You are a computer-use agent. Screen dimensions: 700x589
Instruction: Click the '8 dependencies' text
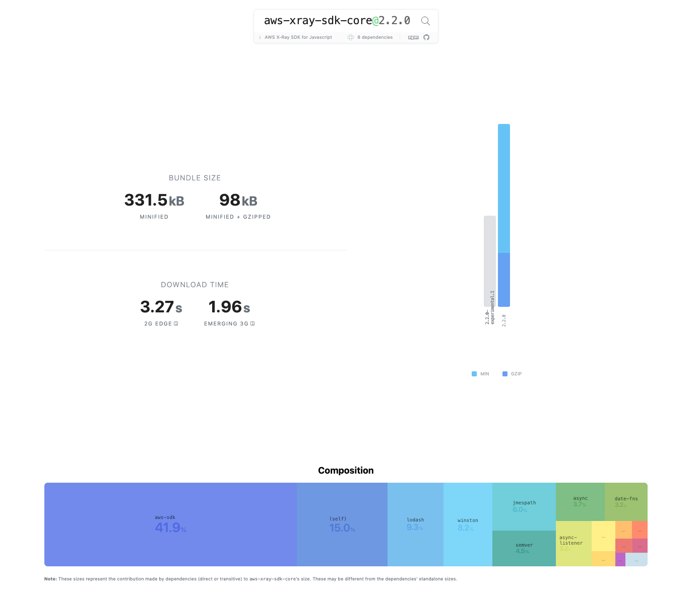[375, 37]
